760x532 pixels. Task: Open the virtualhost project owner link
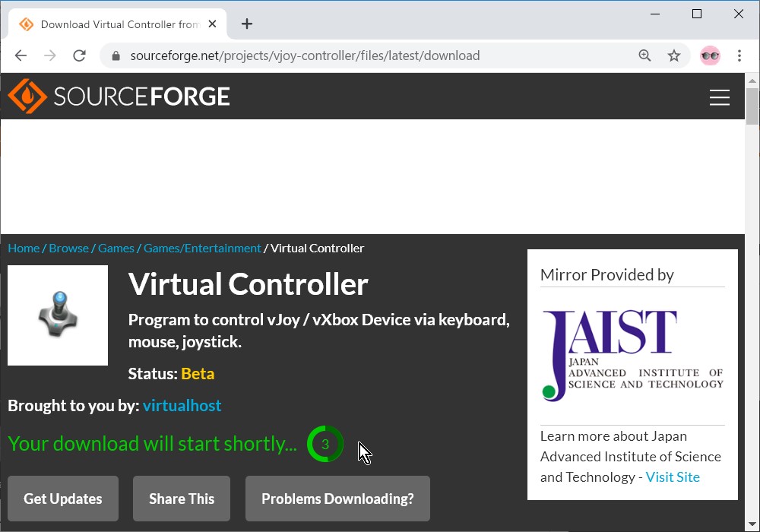182,405
